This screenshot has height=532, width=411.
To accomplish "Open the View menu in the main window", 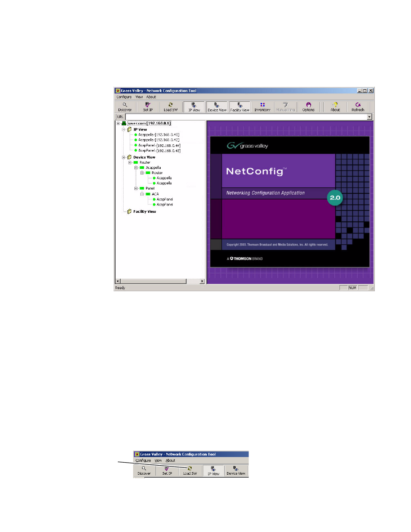I will (x=139, y=97).
